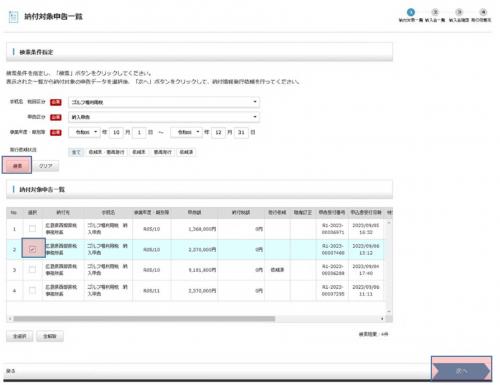Tick the checkbox for row 1 (1,368,000円)

[x=32, y=229]
